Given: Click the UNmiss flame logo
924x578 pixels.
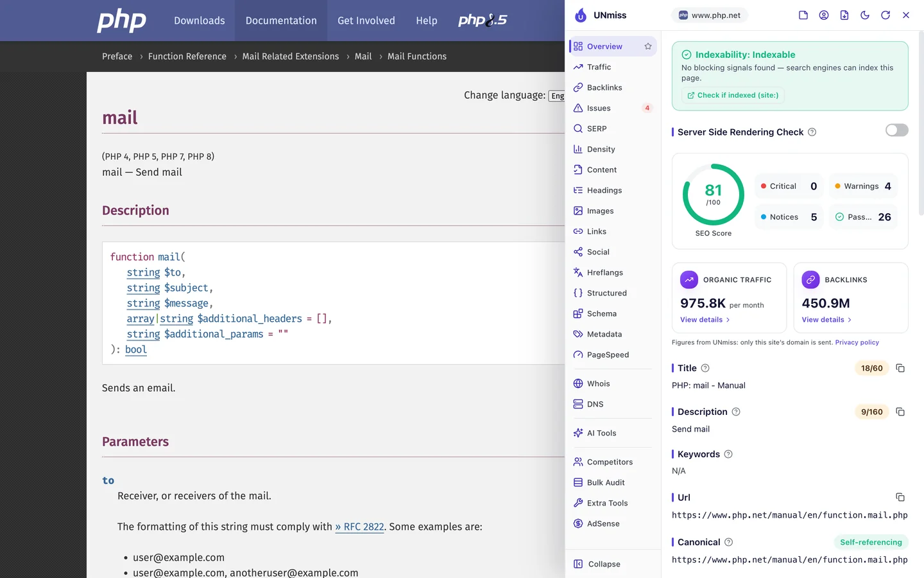Looking at the screenshot, I should point(581,15).
